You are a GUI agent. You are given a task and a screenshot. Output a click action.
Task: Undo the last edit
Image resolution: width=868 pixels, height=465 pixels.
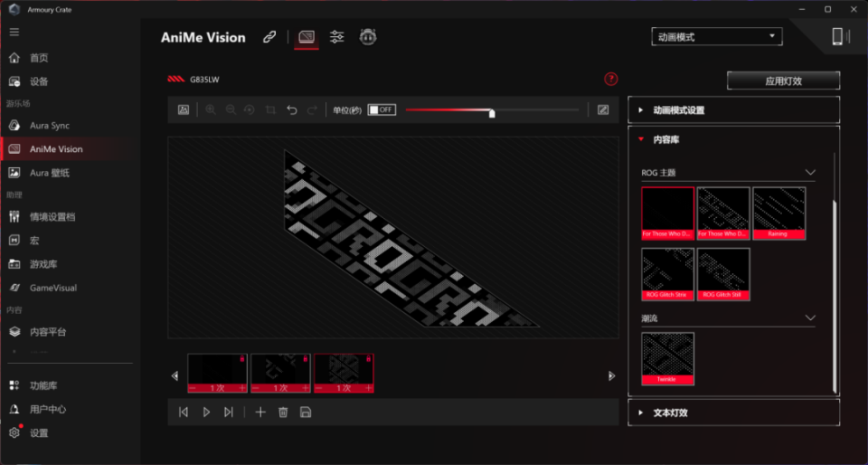click(x=292, y=109)
